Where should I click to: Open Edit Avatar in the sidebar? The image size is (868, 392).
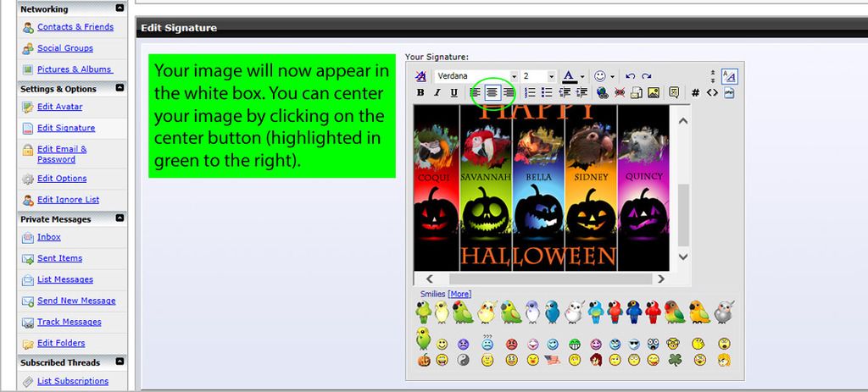(59, 107)
